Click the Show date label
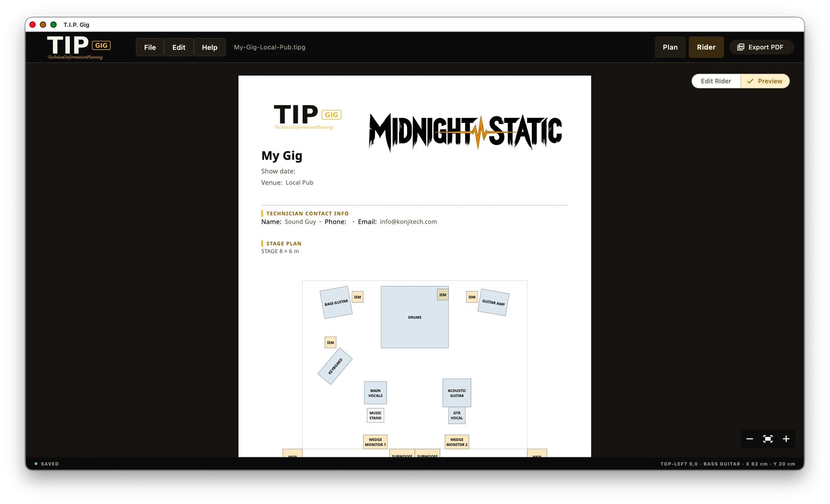Image resolution: width=830 pixels, height=504 pixels. pyautogui.click(x=278, y=171)
